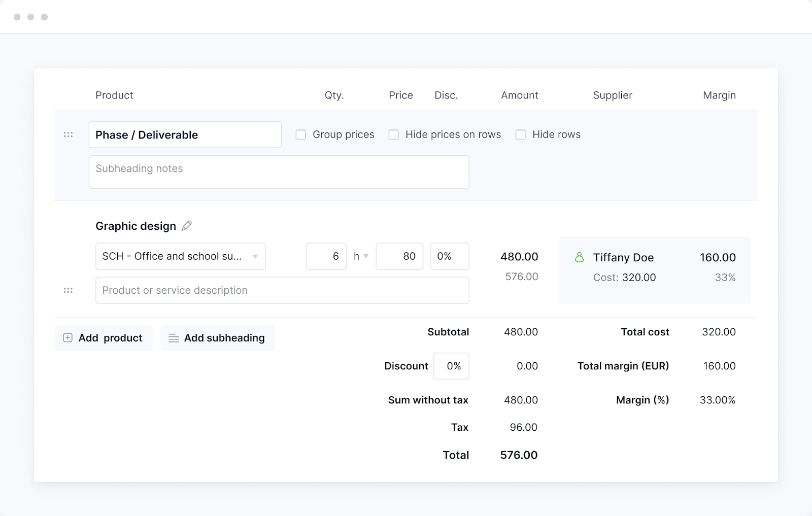Click the plus icon on Add product
The width and height of the screenshot is (812, 516).
[x=67, y=337]
